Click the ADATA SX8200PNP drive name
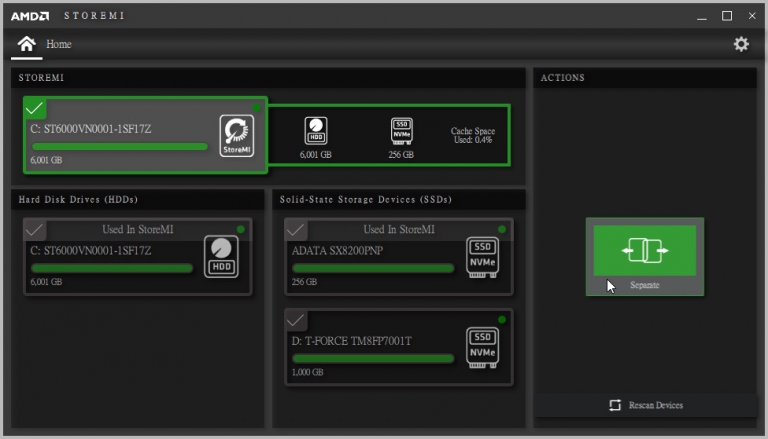Image resolution: width=768 pixels, height=439 pixels. pyautogui.click(x=337, y=251)
